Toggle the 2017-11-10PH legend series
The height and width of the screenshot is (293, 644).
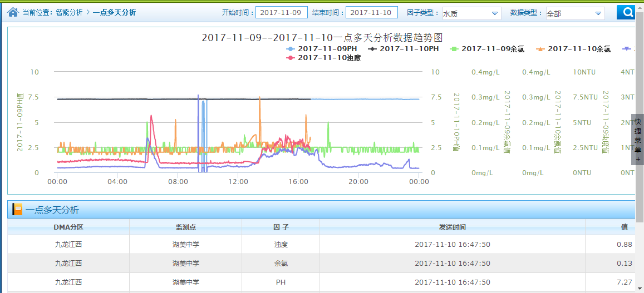coord(404,49)
